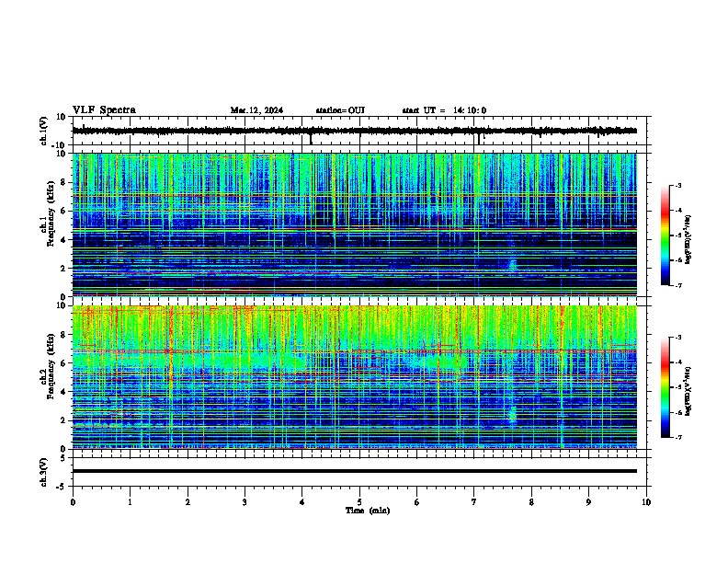This screenshot has width=728, height=563.
Task: Click the log(PSD) label beside ch.2 colorbar
Action: point(688,391)
